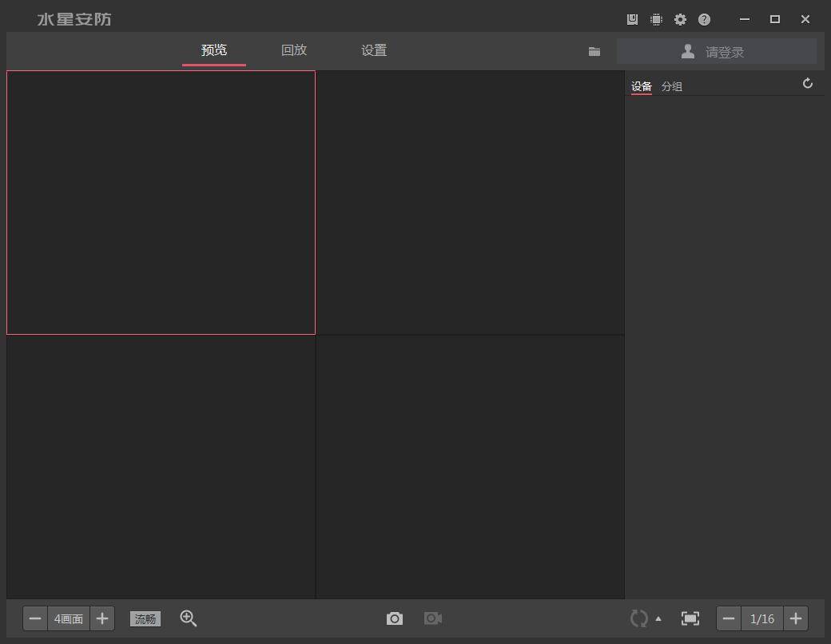
Task: Click the magnifier zoom-in icon
Action: pyautogui.click(x=189, y=618)
